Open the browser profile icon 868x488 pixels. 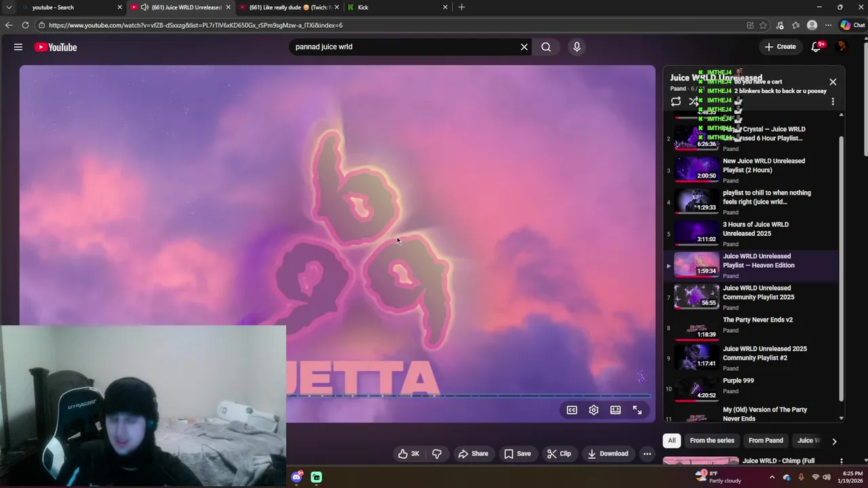pos(812,25)
